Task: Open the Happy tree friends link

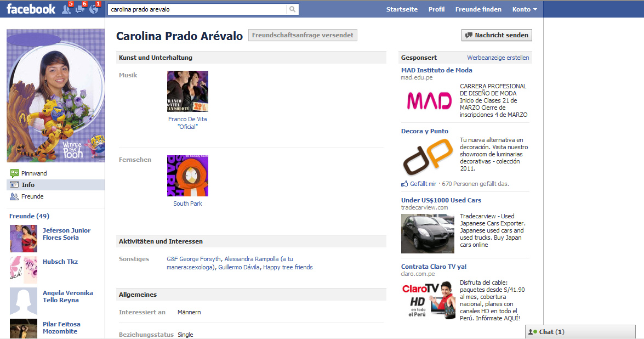Action: 288,267
